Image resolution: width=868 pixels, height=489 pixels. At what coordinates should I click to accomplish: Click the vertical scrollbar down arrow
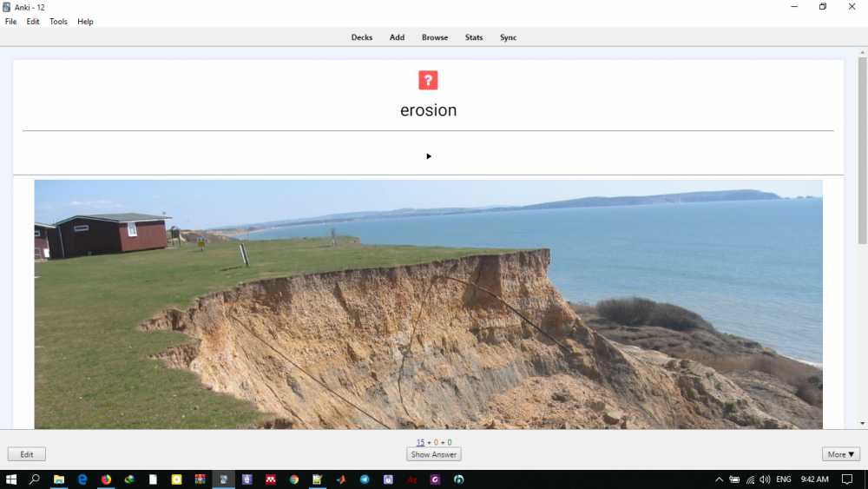click(862, 424)
